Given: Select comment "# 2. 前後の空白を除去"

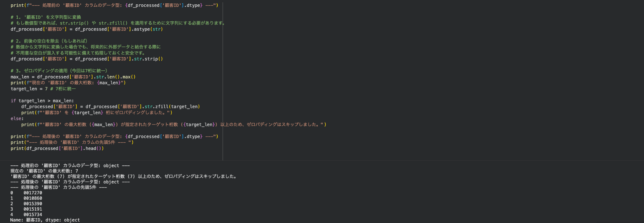Looking at the screenshot, I should 49,41.
